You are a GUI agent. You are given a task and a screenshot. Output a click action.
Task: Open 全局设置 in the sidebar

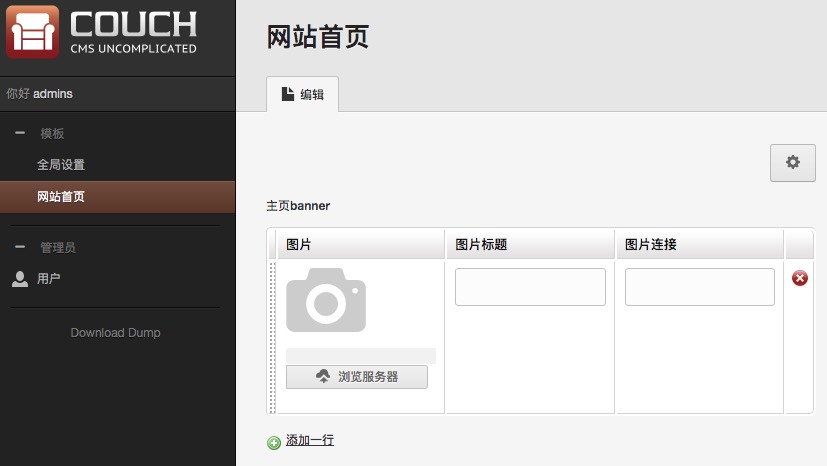61,165
